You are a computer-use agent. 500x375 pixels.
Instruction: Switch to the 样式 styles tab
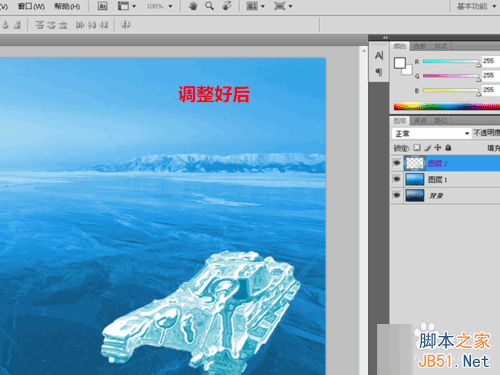(441, 46)
